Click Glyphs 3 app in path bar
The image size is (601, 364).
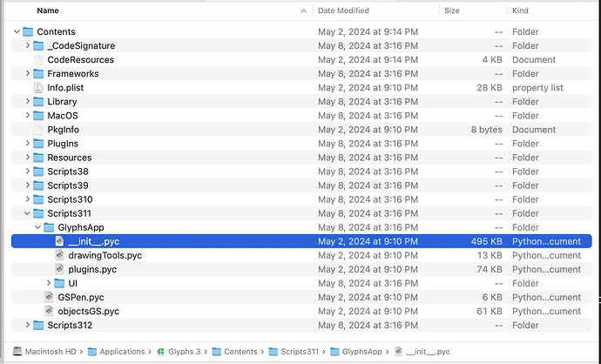tap(179, 351)
